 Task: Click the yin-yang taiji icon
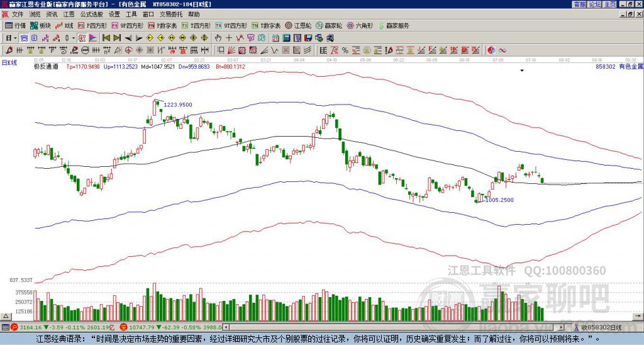point(491,50)
